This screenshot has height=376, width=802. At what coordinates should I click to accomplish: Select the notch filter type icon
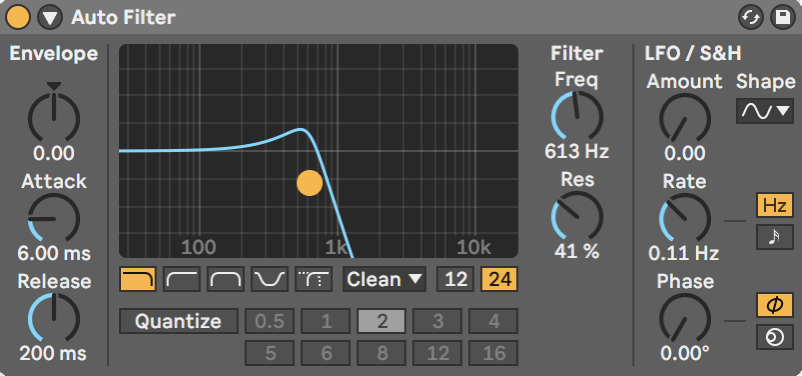click(270, 279)
